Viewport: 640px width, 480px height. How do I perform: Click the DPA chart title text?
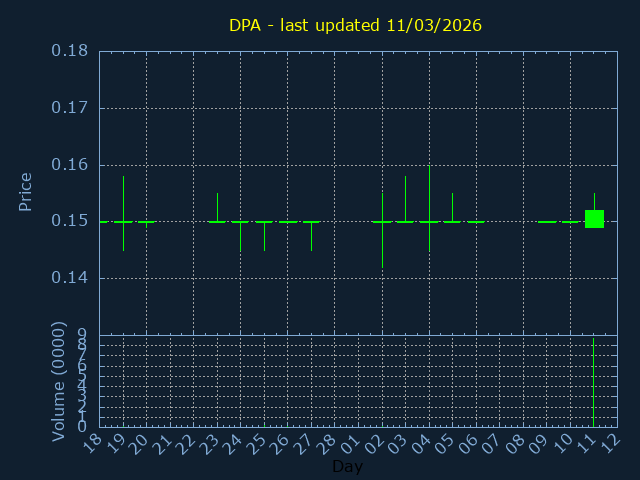click(355, 25)
